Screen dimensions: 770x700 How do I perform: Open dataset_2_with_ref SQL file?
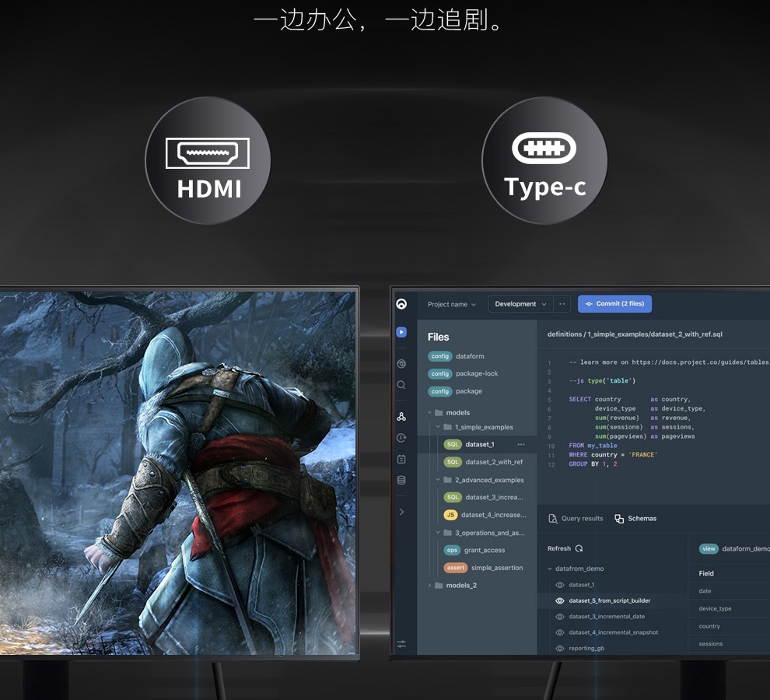click(483, 462)
